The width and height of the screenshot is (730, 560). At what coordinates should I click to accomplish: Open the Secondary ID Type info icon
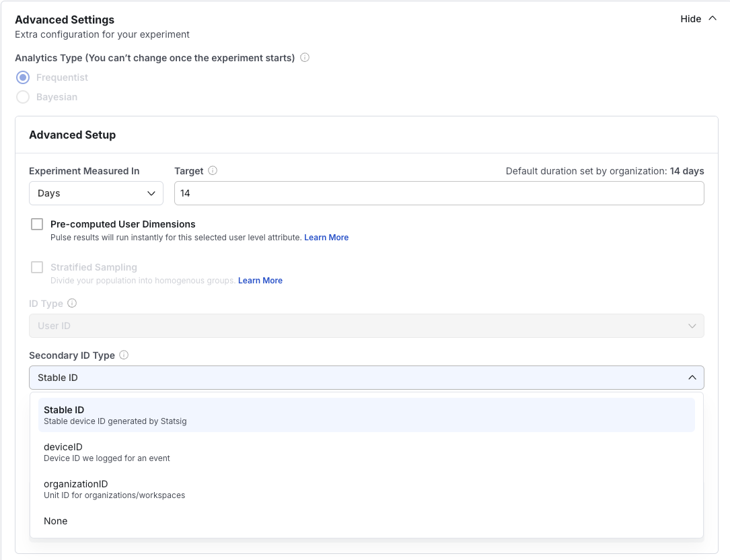pyautogui.click(x=124, y=355)
